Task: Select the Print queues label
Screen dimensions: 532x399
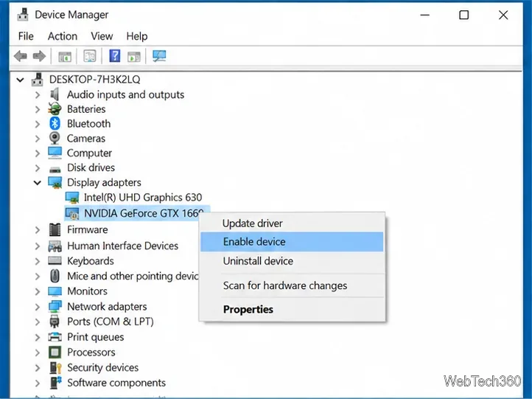Action: (x=95, y=337)
